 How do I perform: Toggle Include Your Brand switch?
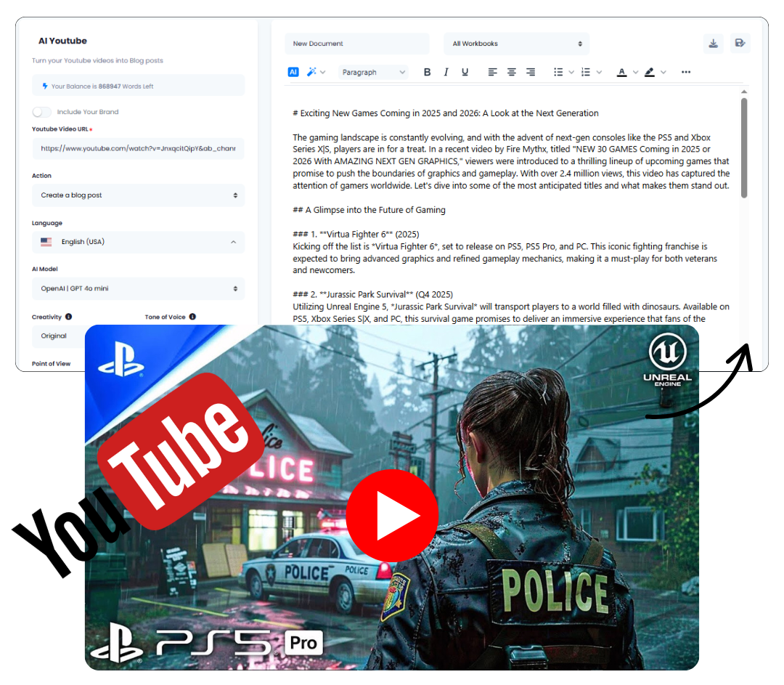tap(41, 112)
